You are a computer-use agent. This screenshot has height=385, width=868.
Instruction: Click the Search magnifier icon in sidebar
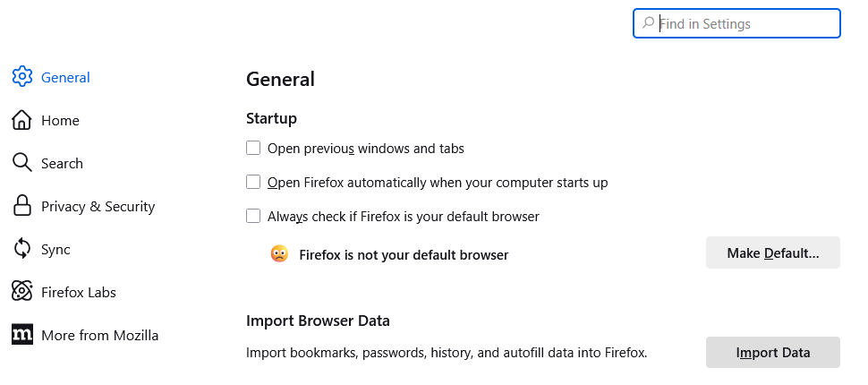22,163
